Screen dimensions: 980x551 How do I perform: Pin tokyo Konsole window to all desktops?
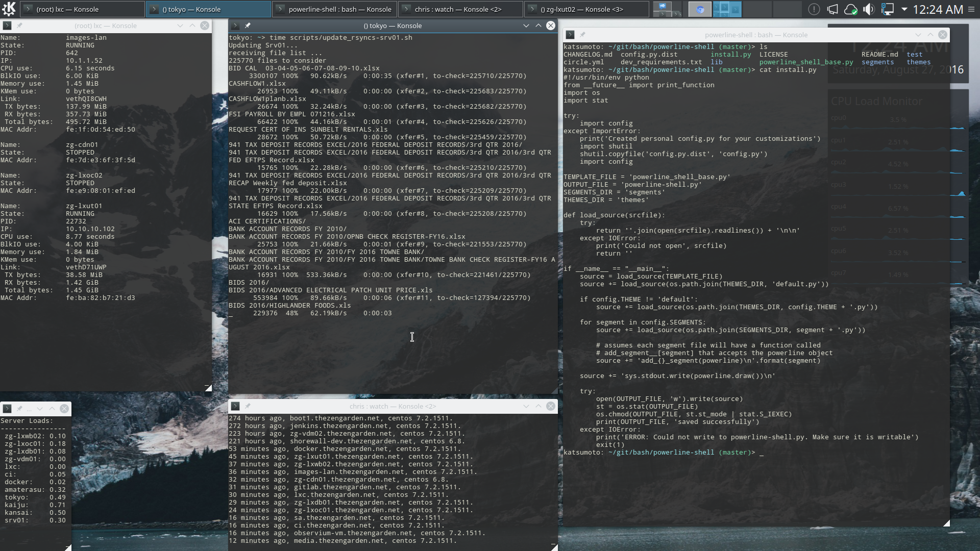click(x=248, y=26)
